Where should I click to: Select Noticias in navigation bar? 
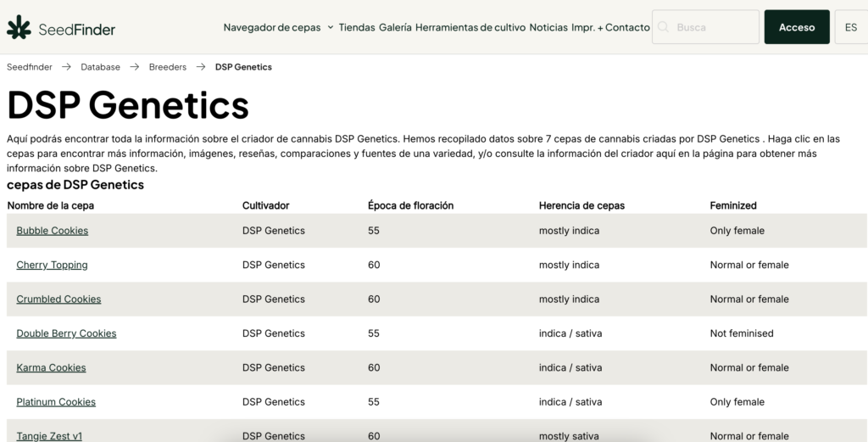548,27
